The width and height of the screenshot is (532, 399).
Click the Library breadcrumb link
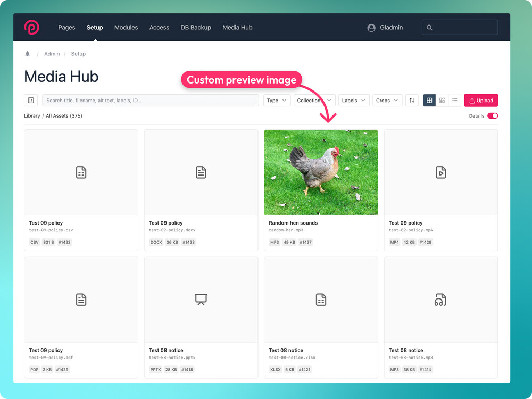[x=32, y=115]
